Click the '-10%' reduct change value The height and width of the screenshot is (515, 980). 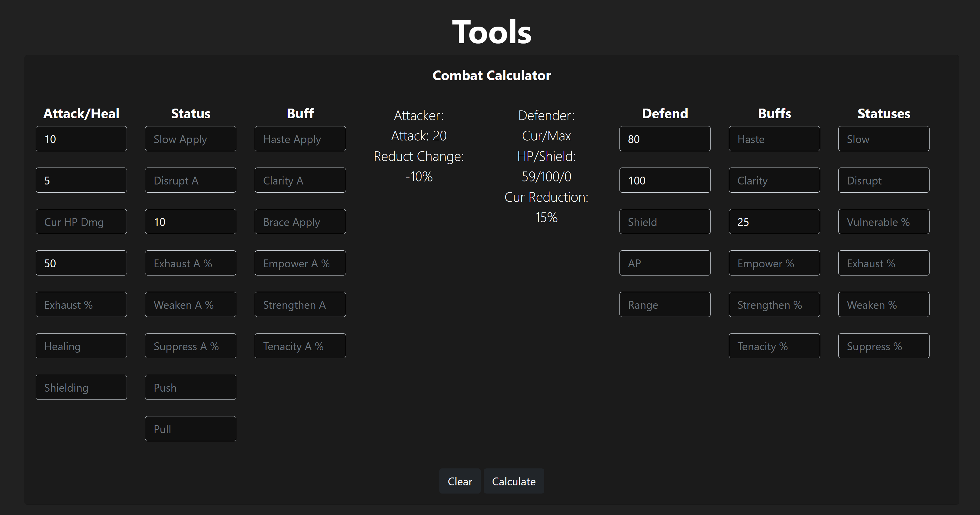pyautogui.click(x=419, y=177)
